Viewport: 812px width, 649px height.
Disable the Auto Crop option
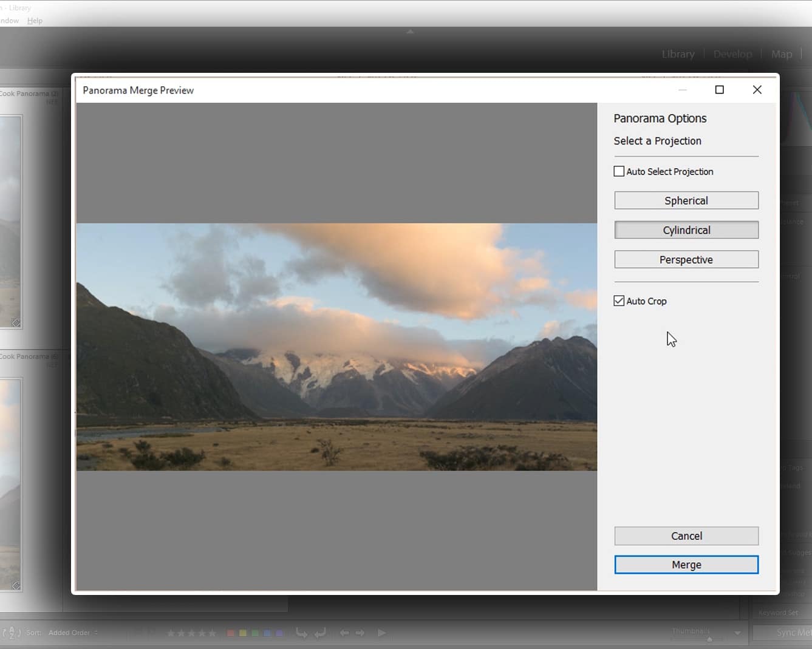pyautogui.click(x=619, y=301)
